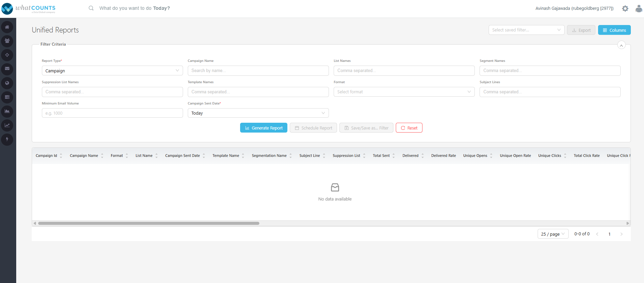
Task: Click the line chart trend icon in the sidebar
Action: click(7, 125)
